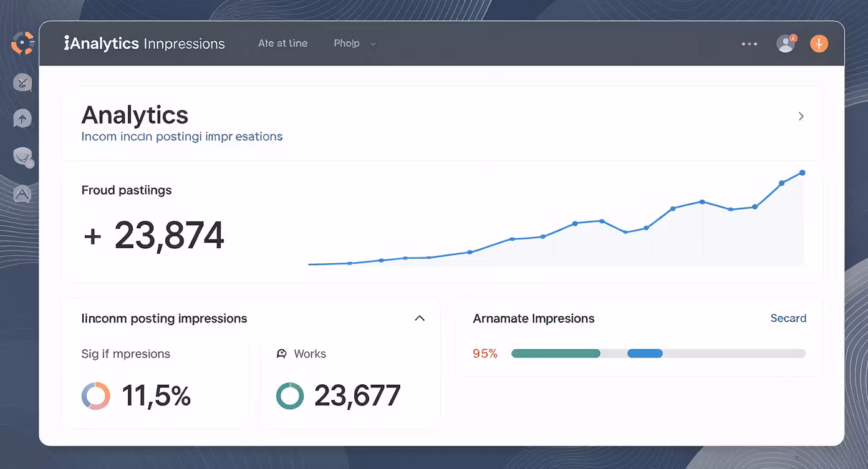
Task: Open the Incom incdn postingi impr esations link
Action: click(x=182, y=136)
